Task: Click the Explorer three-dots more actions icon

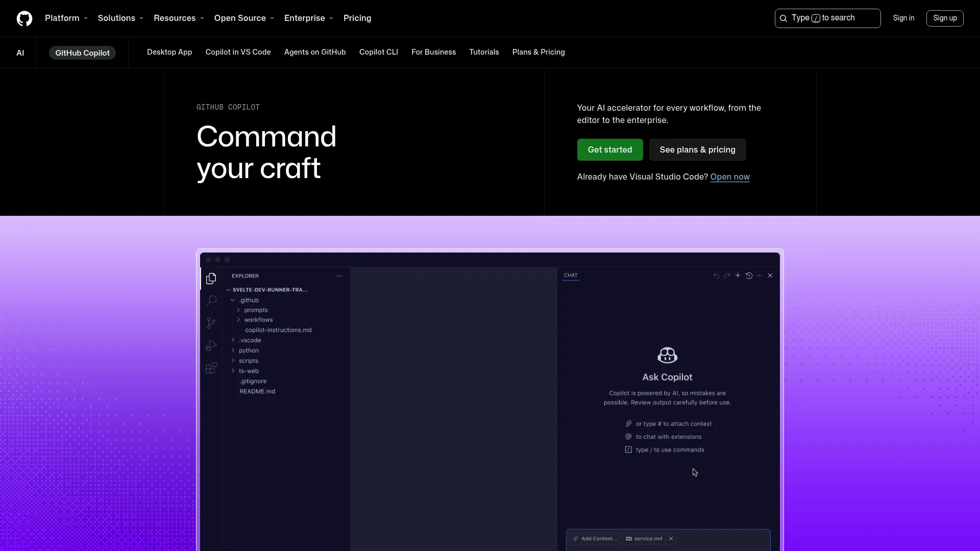Action: [339, 276]
